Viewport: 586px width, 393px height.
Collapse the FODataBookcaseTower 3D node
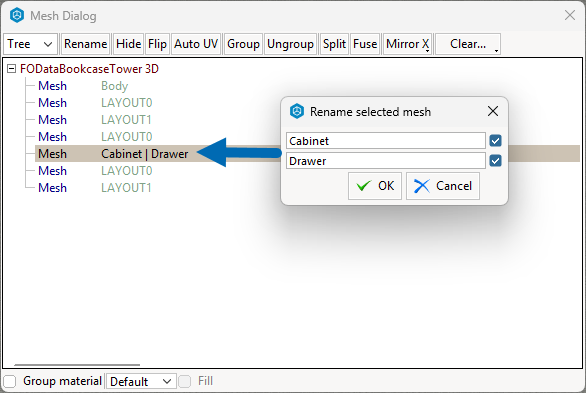coord(12,69)
